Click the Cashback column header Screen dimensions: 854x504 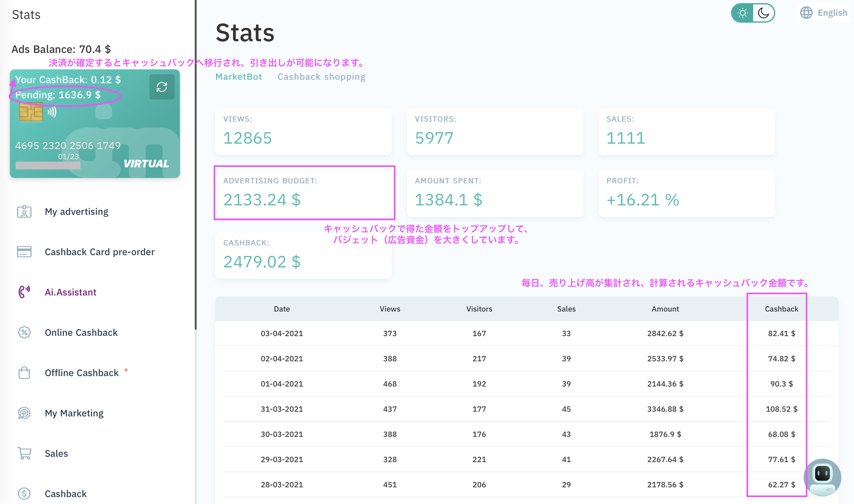coord(781,309)
